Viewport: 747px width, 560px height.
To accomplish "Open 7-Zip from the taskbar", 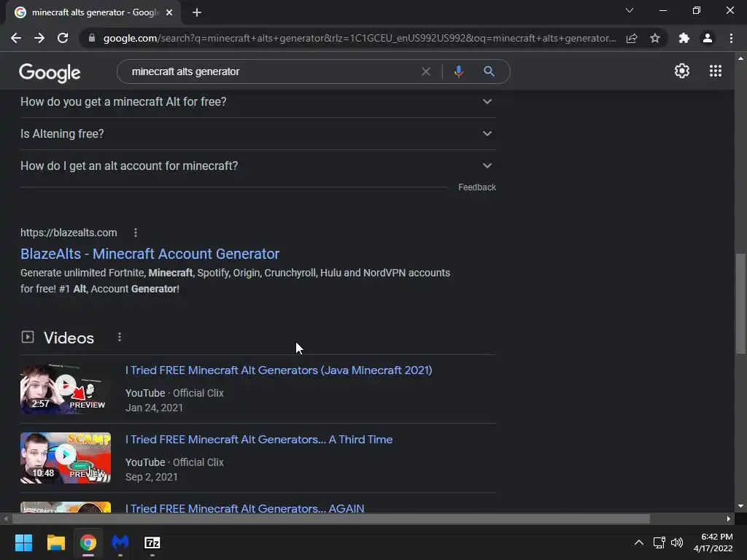I will pyautogui.click(x=152, y=542).
